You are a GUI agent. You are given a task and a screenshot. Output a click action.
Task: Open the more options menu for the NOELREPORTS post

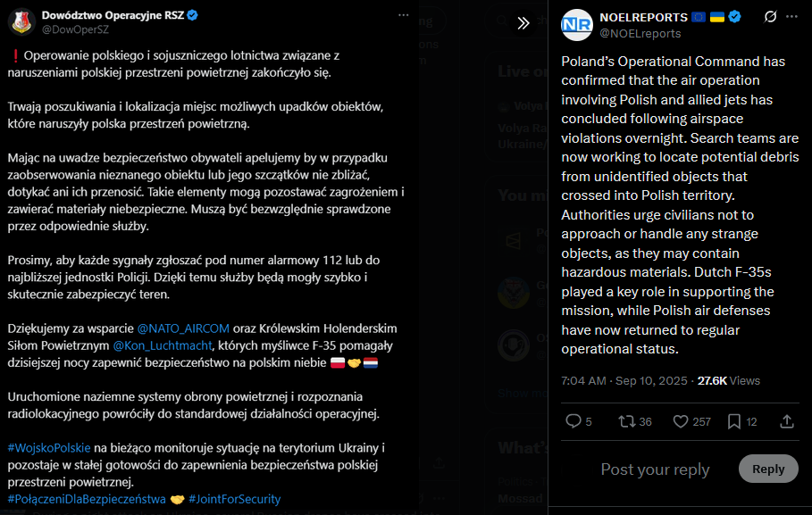click(791, 17)
